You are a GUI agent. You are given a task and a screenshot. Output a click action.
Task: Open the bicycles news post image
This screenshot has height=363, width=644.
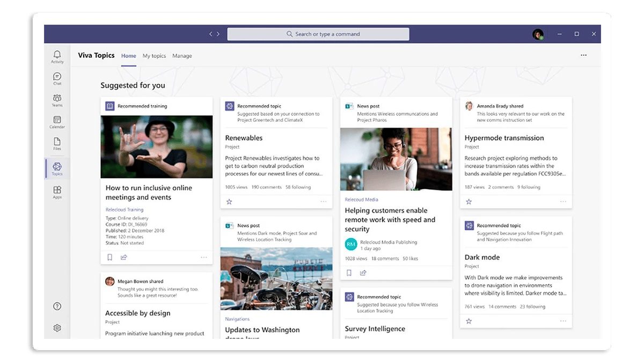point(276,279)
